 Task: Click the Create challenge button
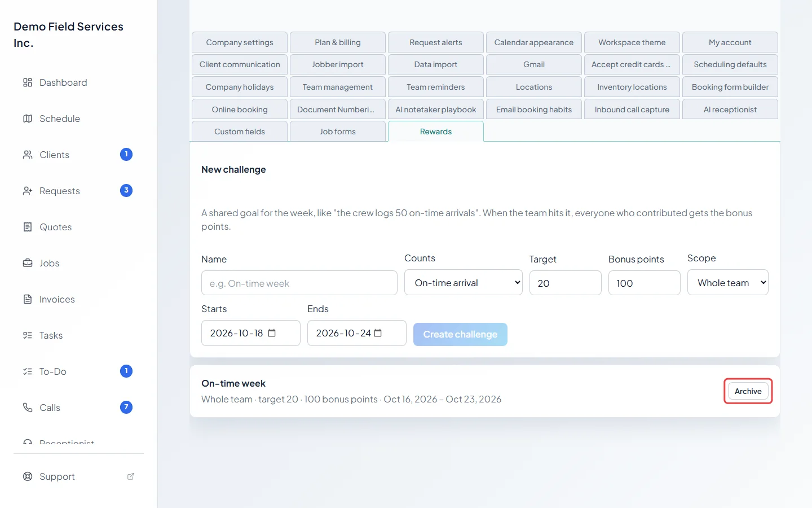pyautogui.click(x=460, y=334)
